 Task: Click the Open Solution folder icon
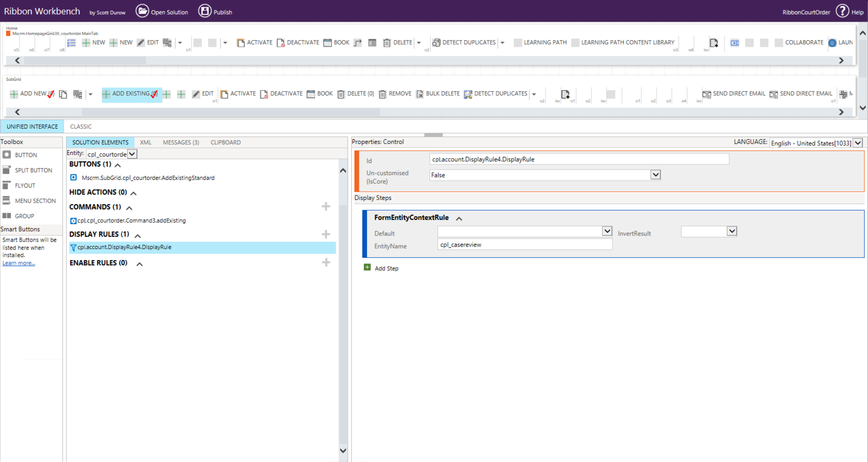142,11
